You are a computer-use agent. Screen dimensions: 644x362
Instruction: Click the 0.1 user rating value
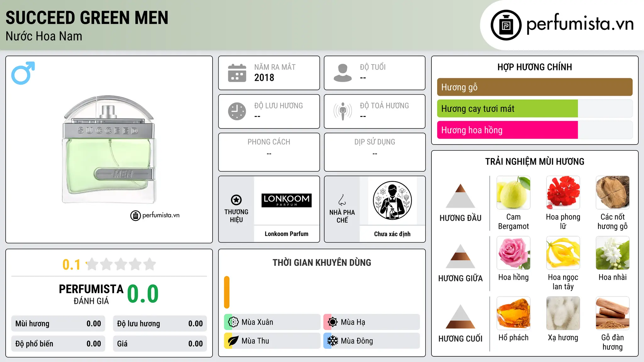click(71, 265)
